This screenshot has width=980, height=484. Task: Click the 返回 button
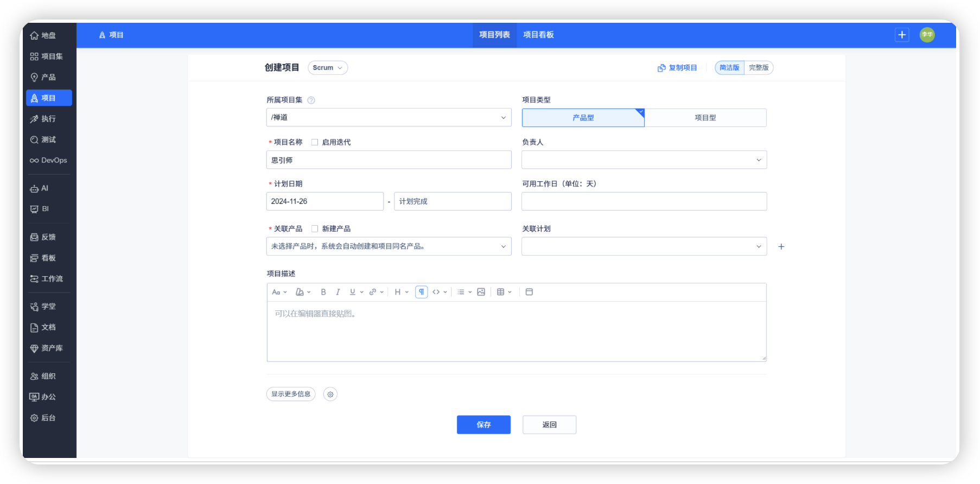(x=549, y=425)
